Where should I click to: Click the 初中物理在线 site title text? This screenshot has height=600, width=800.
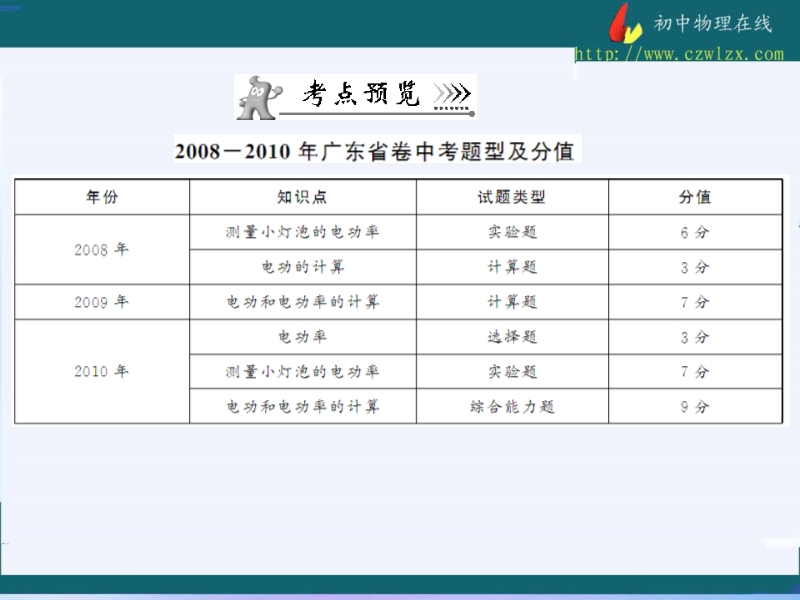(x=712, y=24)
